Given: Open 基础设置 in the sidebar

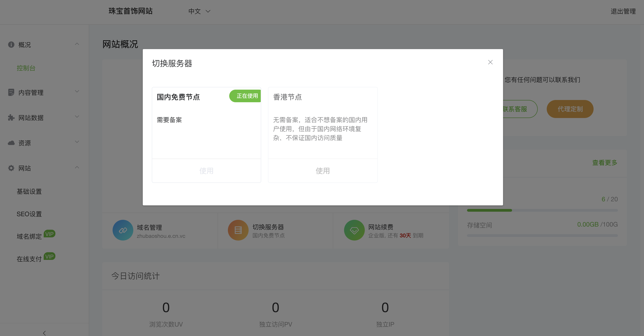Looking at the screenshot, I should pos(29,191).
